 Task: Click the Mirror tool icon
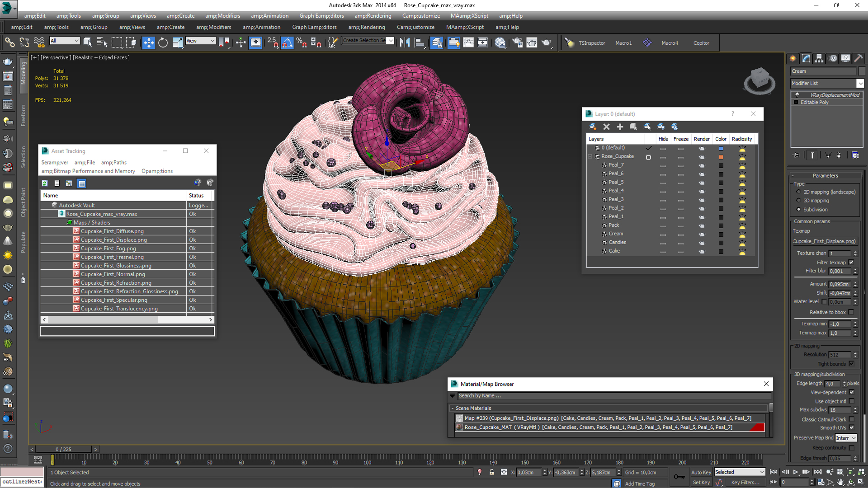(x=405, y=42)
